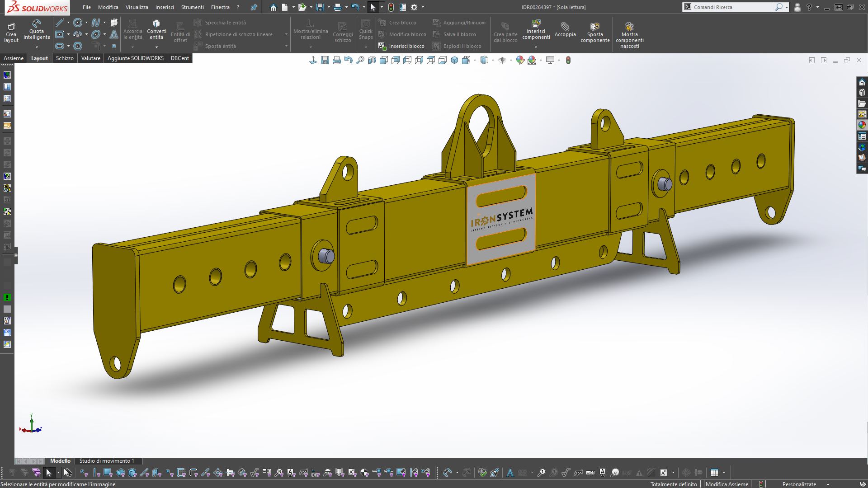The height and width of the screenshot is (488, 868).
Task: Toggle the heads-up view traffic light icon
Action: coord(568,60)
